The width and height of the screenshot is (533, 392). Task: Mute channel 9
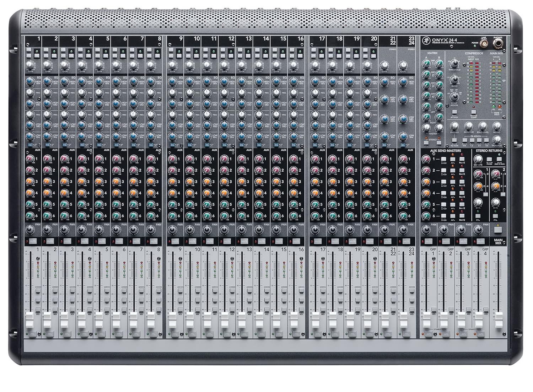[x=176, y=241]
